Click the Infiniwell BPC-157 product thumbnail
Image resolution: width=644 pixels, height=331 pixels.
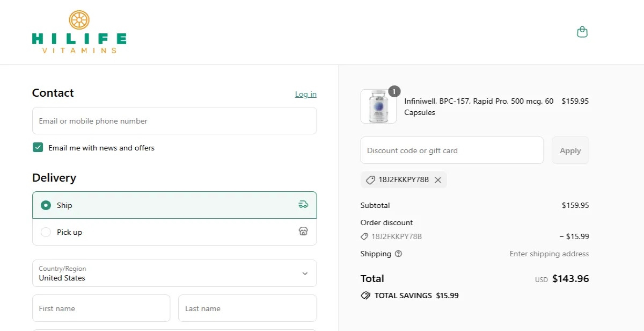coord(378,106)
